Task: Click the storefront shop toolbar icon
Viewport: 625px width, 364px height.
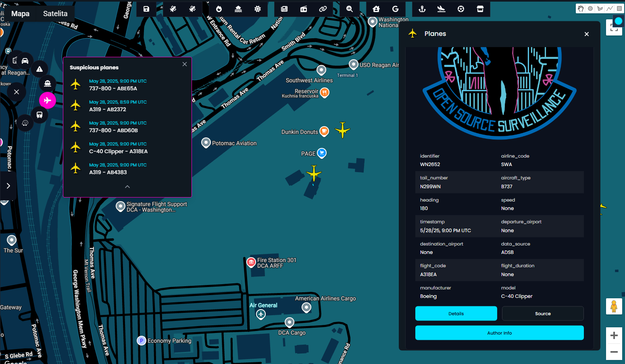Action: point(480,9)
